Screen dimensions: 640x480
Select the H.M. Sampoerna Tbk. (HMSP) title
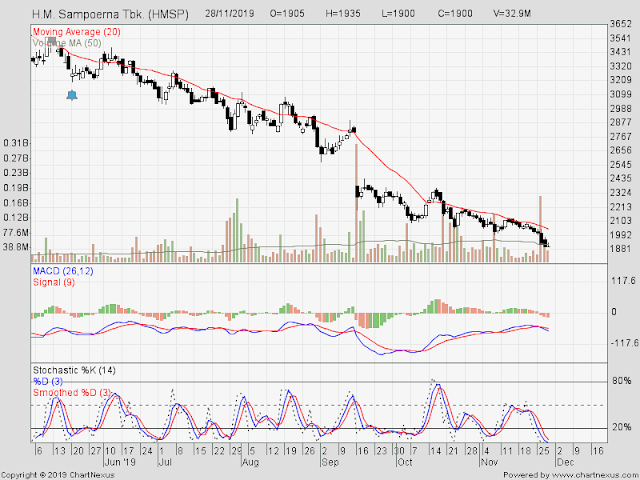click(111, 14)
